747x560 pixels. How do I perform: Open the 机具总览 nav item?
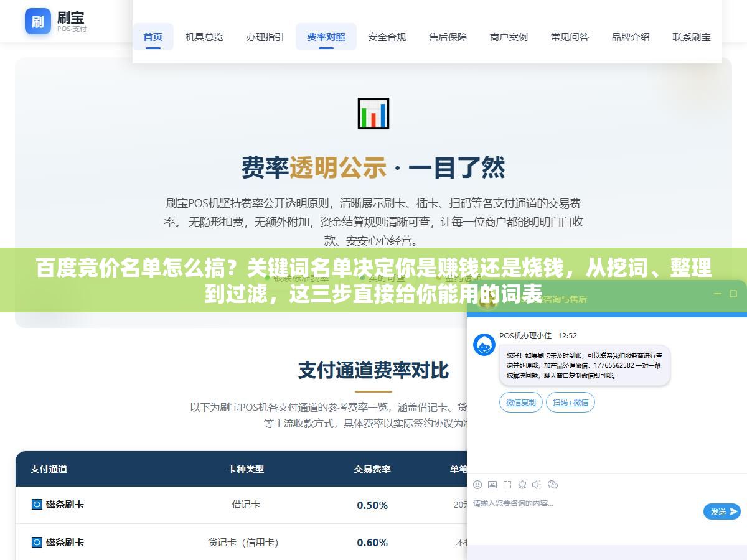(x=204, y=37)
